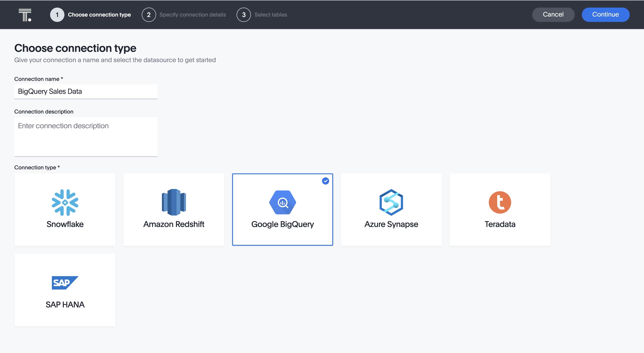
Task: Click the checkmark on the Google BigQuery card
Action: [326, 181]
